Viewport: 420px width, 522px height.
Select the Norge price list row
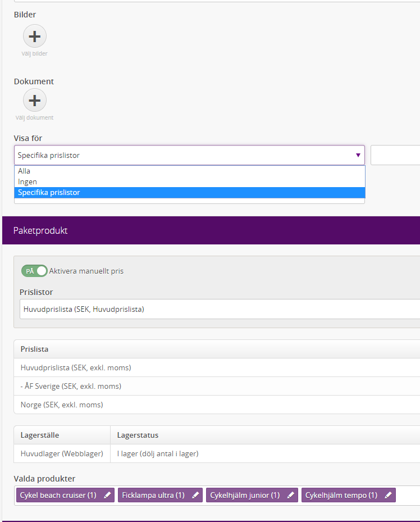[x=217, y=405]
